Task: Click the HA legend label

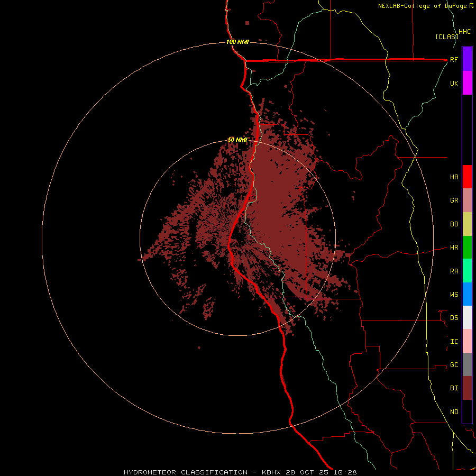Action: click(454, 177)
